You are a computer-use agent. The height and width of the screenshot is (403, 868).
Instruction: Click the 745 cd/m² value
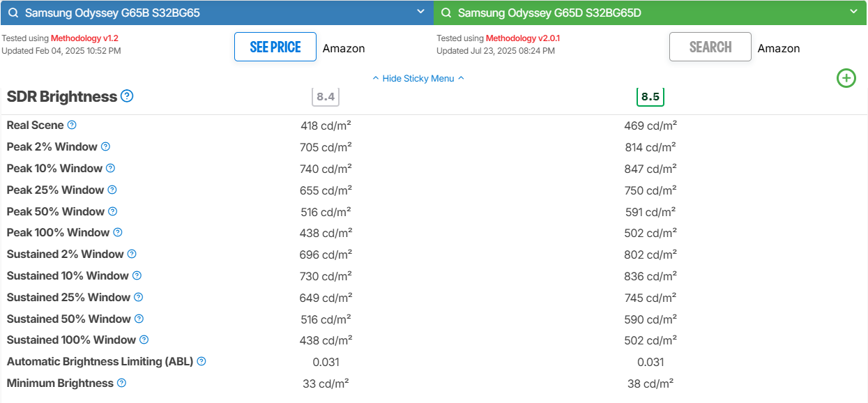coord(650,298)
